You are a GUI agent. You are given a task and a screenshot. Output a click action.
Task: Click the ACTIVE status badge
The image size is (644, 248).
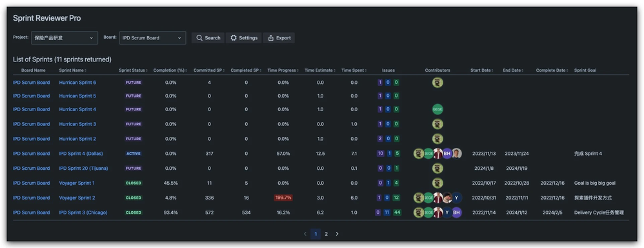(134, 154)
